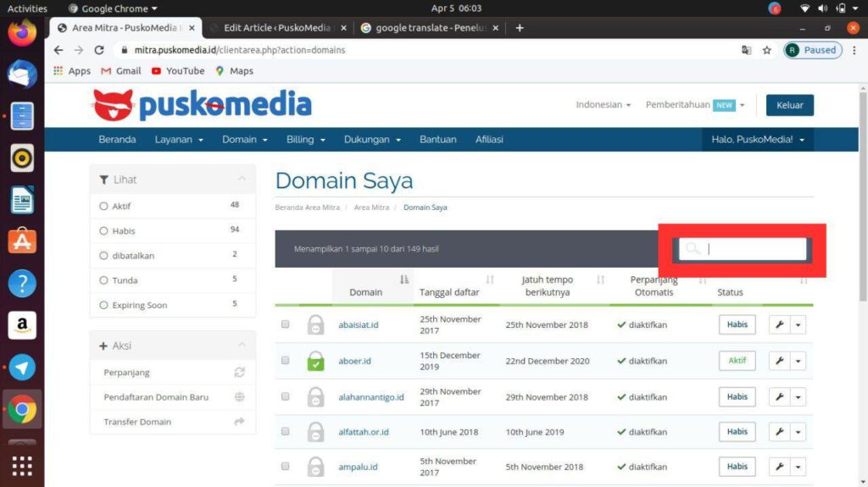Click the wrench icon for abaisiat.id

point(779,325)
